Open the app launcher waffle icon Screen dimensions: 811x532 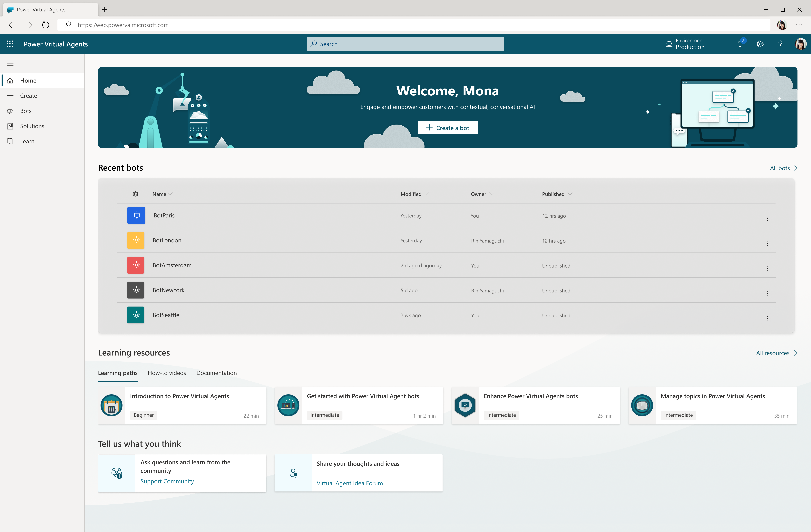tap(10, 44)
